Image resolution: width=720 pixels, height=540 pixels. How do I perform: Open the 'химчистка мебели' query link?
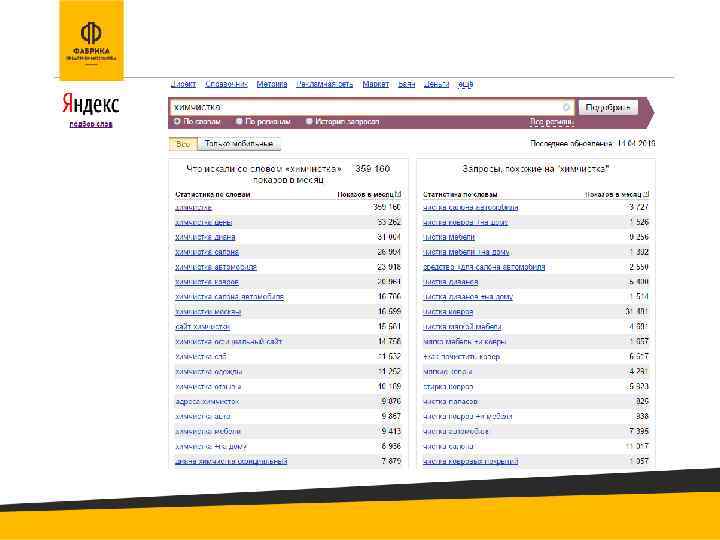click(208, 431)
